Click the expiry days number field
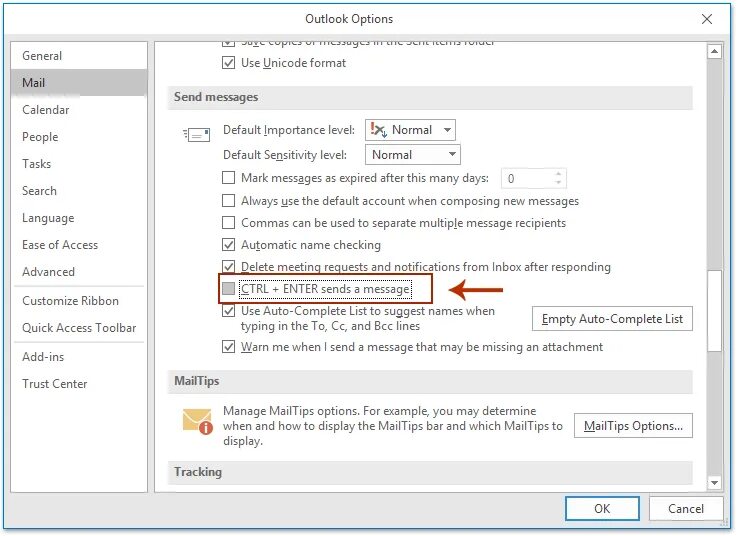This screenshot has height=536, width=738. click(527, 178)
